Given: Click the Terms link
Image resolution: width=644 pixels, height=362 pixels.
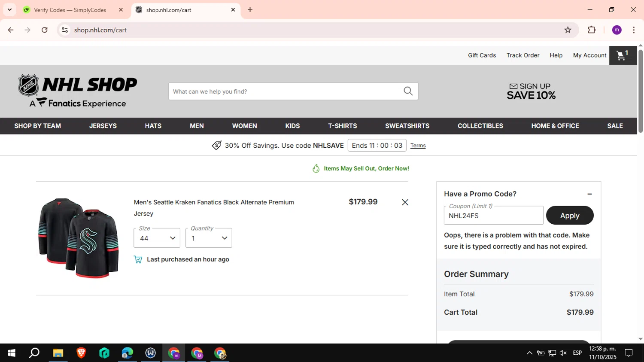Looking at the screenshot, I should pos(418,146).
